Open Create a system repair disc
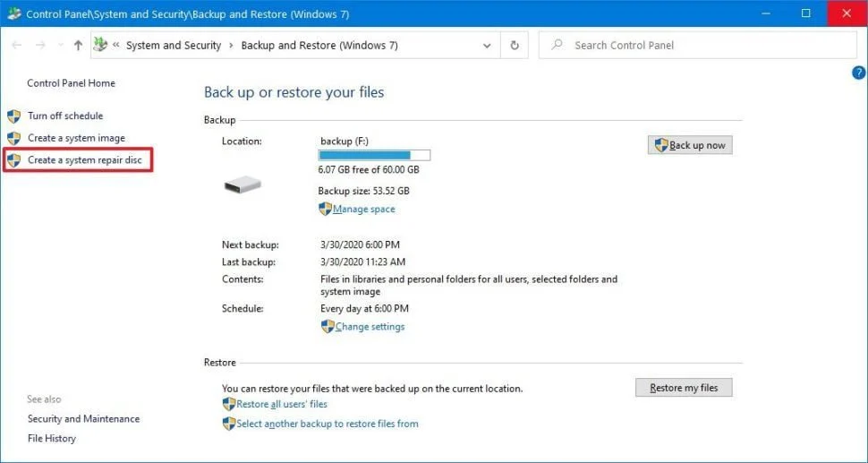The width and height of the screenshot is (868, 463). coord(84,160)
